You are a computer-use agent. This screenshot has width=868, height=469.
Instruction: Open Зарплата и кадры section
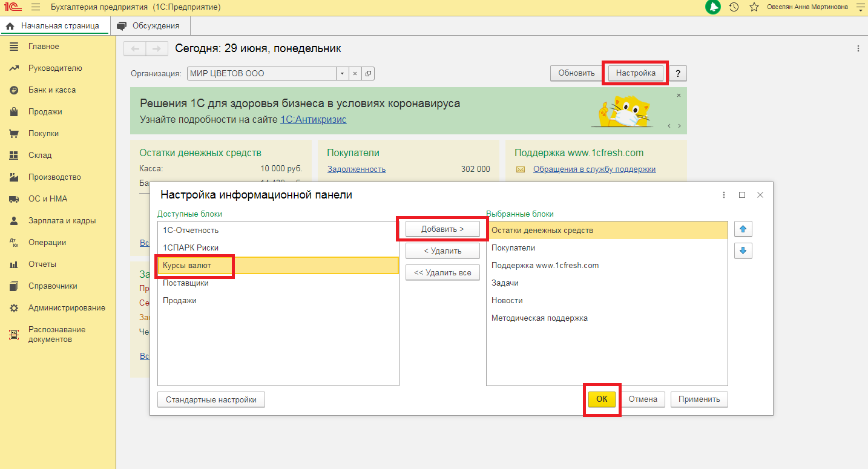(62, 221)
